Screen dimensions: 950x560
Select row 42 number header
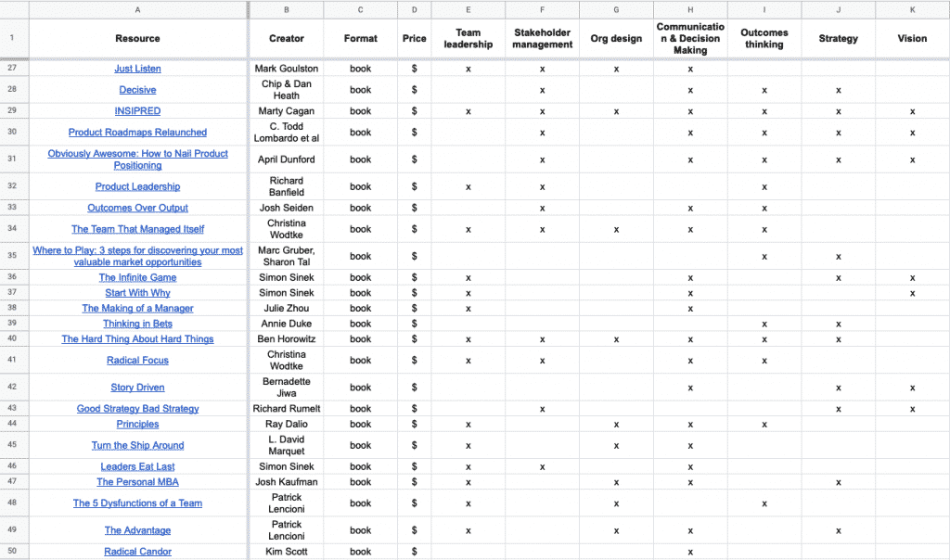point(14,388)
